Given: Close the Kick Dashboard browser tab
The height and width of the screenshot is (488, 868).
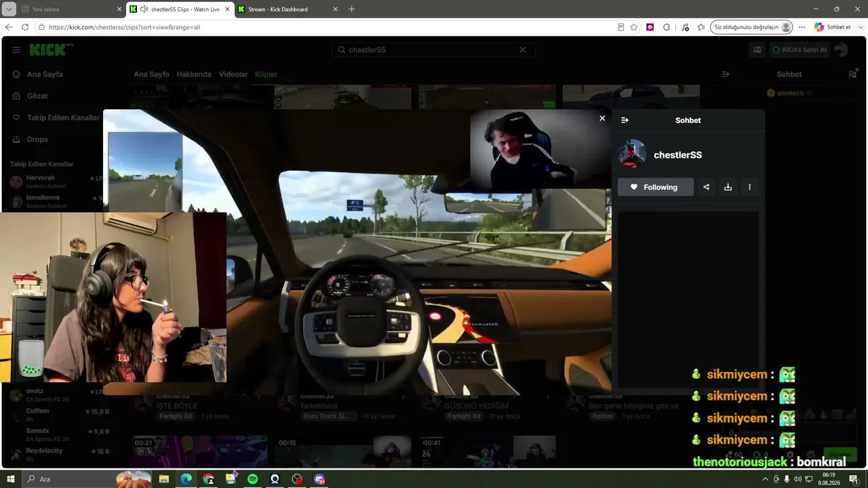Looking at the screenshot, I should (335, 9).
